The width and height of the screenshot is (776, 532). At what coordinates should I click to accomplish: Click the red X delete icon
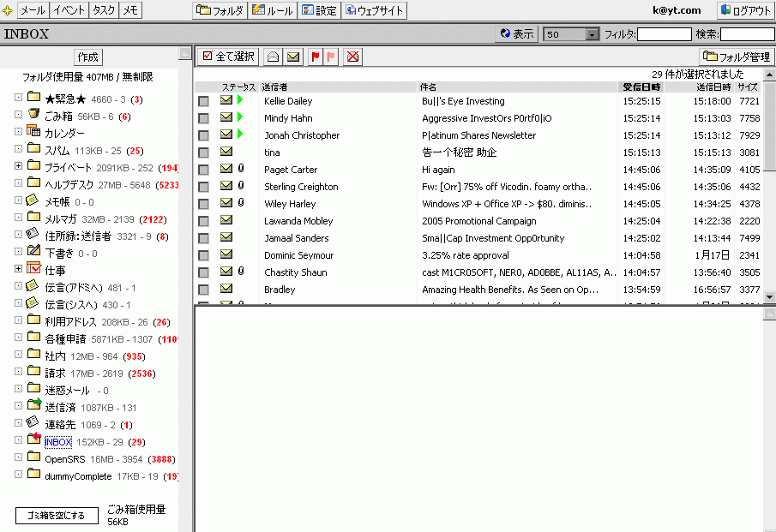coord(353,57)
